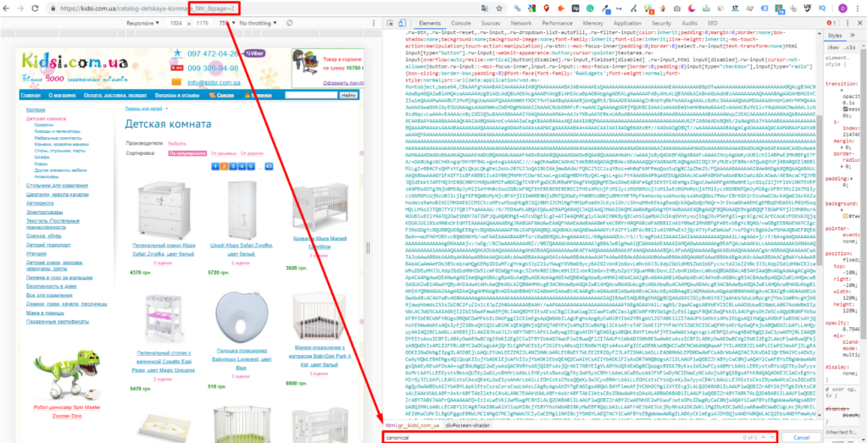Click the info@kidsi.com.ua email link

(213, 83)
